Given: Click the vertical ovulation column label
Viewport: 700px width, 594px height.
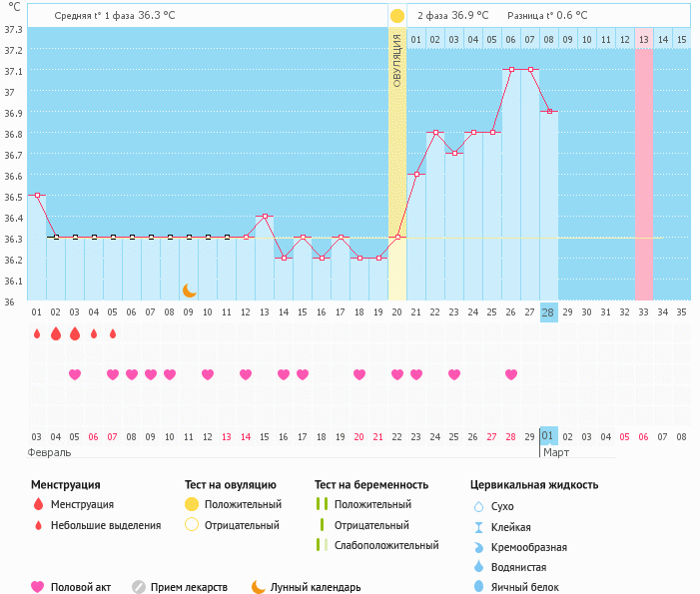Looking at the screenshot, I should coord(397,62).
